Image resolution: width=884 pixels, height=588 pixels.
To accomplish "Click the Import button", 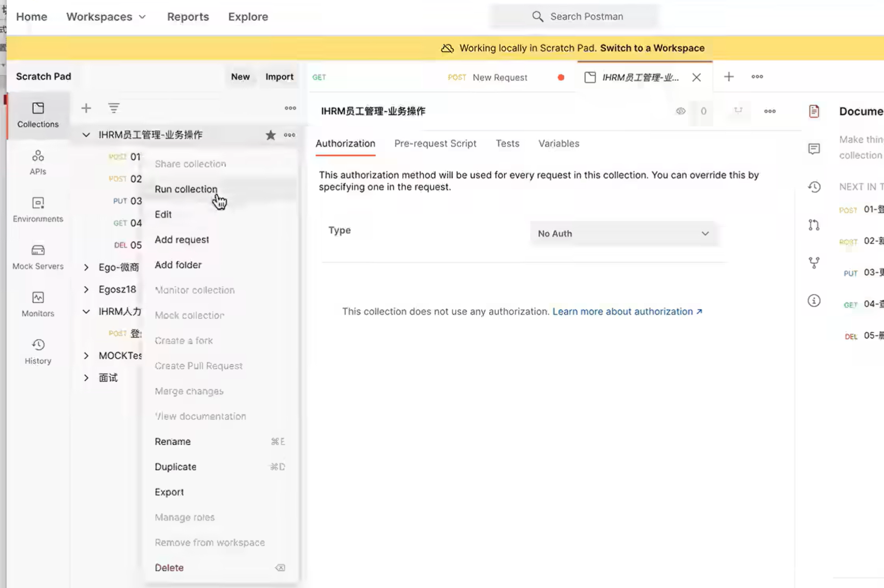I will [279, 77].
